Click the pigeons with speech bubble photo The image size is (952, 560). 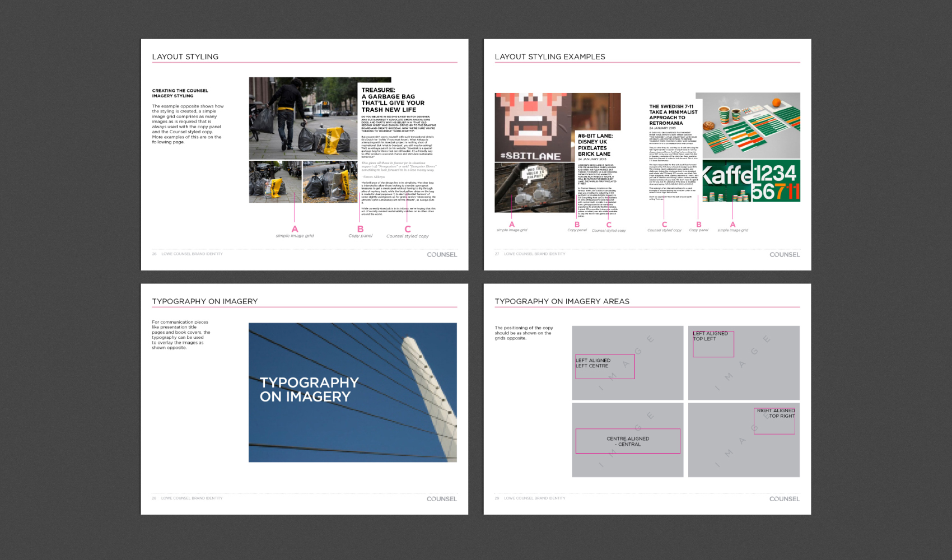(534, 188)
